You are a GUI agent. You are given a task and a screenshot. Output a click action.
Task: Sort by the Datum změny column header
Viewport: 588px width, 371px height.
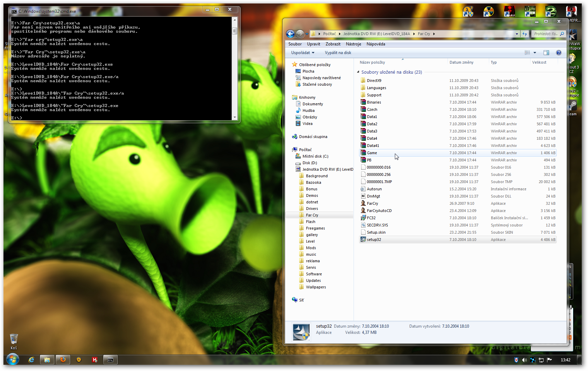click(461, 62)
